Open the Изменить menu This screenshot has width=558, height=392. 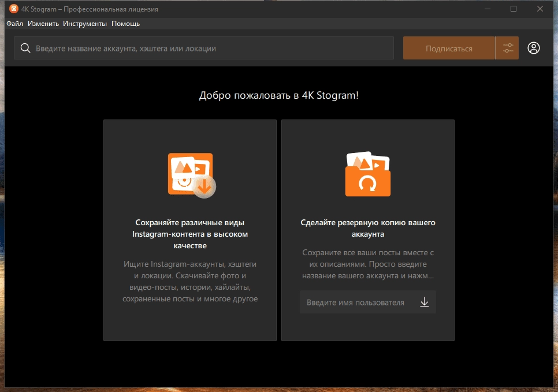point(43,24)
